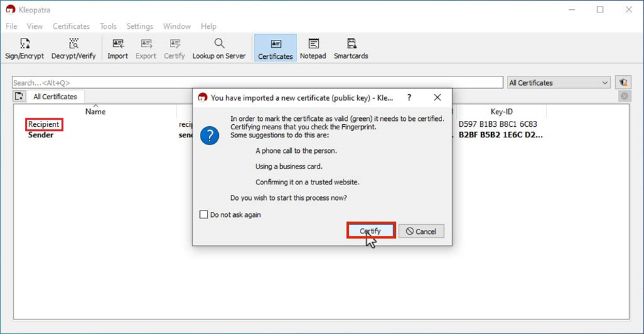Open Lookup on Server

point(219,48)
